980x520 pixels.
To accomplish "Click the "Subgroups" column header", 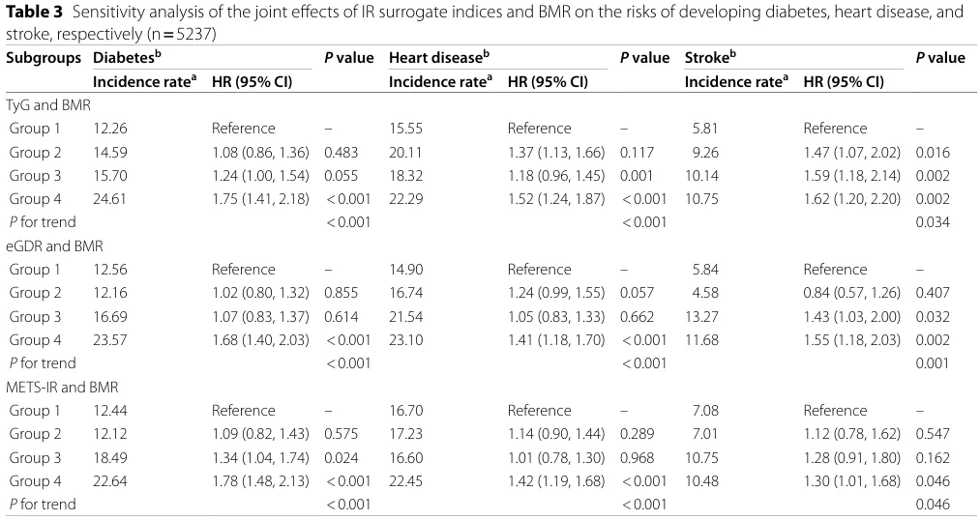I will [x=45, y=58].
